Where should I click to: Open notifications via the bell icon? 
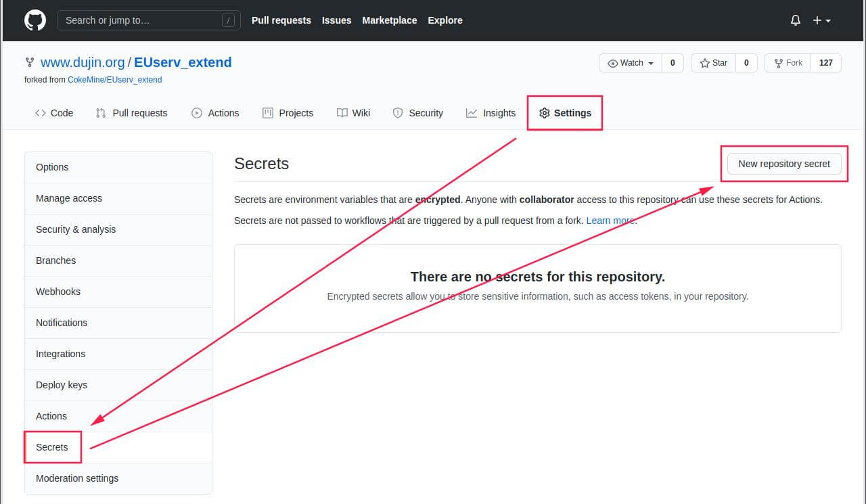pyautogui.click(x=796, y=20)
